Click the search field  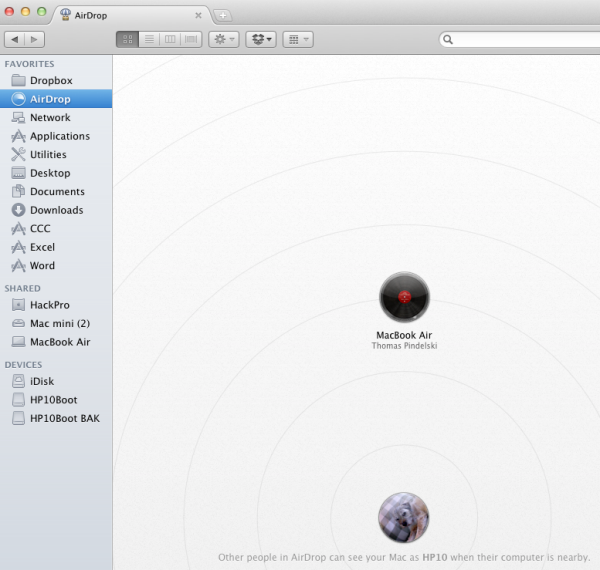pyautogui.click(x=520, y=39)
